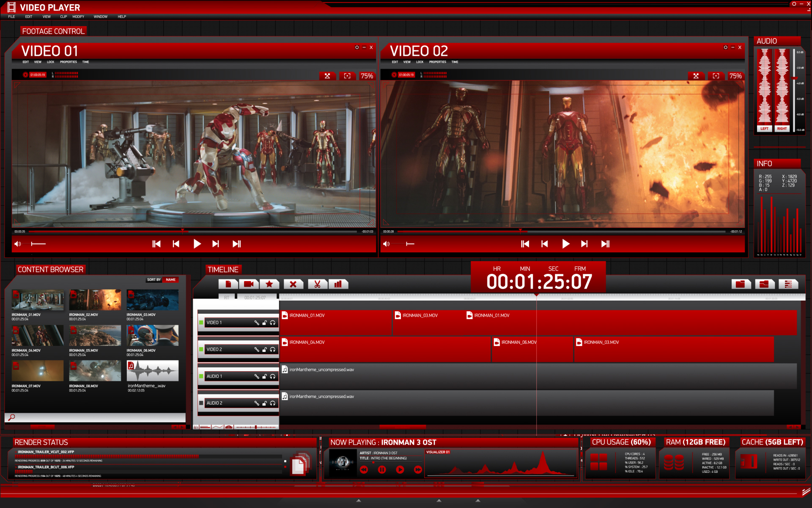Click the bar chart icon in Timeline toolbar

[x=338, y=284]
